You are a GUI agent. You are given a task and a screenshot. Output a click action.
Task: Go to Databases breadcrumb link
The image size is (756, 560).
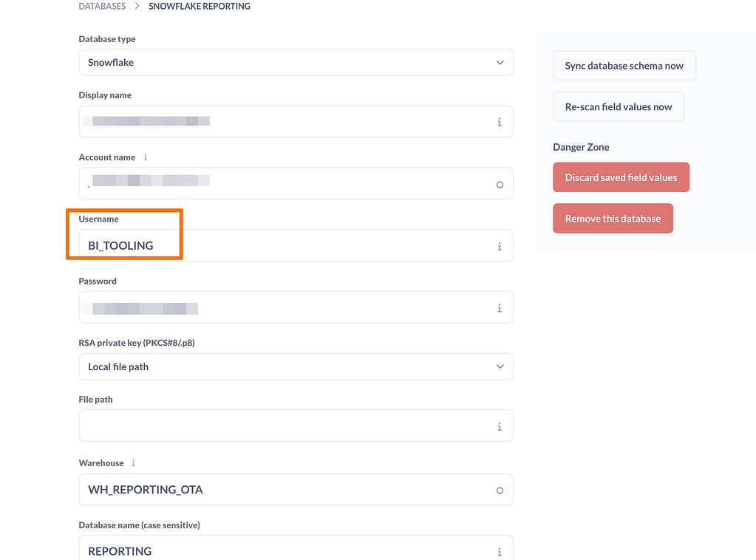click(x=102, y=6)
